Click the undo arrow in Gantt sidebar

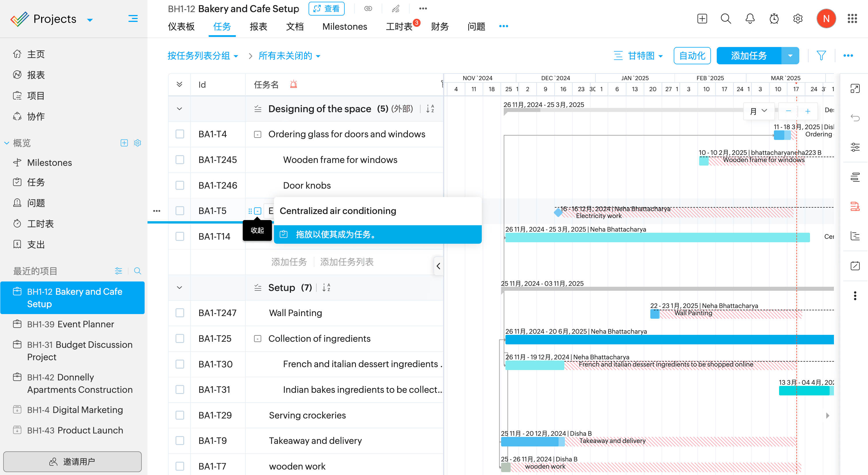(x=855, y=117)
